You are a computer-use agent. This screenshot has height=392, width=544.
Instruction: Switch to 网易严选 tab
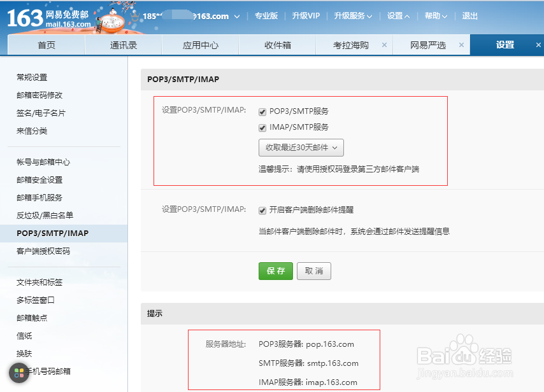click(x=427, y=45)
